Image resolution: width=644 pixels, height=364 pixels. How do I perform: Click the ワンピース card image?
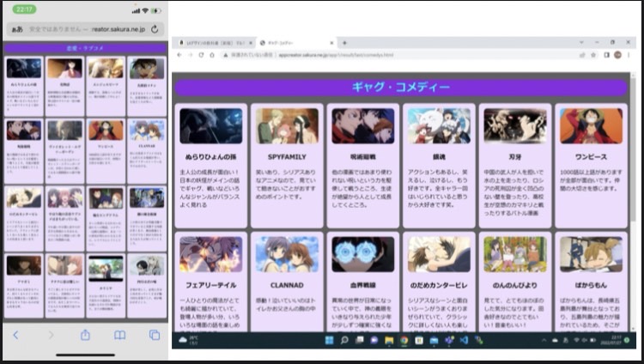click(x=591, y=125)
